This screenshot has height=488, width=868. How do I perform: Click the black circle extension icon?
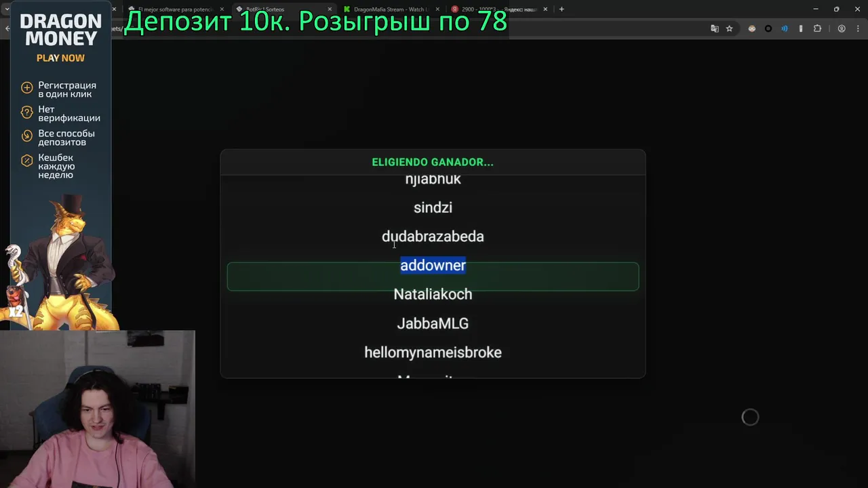click(x=768, y=28)
